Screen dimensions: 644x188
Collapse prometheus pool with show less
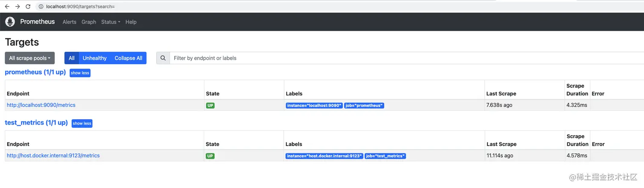coord(80,73)
